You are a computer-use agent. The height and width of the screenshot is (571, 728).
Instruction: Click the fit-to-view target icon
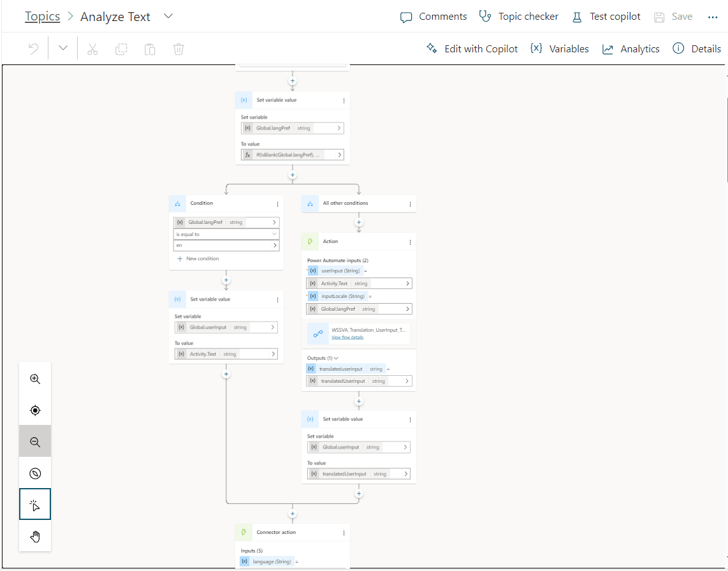(34, 410)
